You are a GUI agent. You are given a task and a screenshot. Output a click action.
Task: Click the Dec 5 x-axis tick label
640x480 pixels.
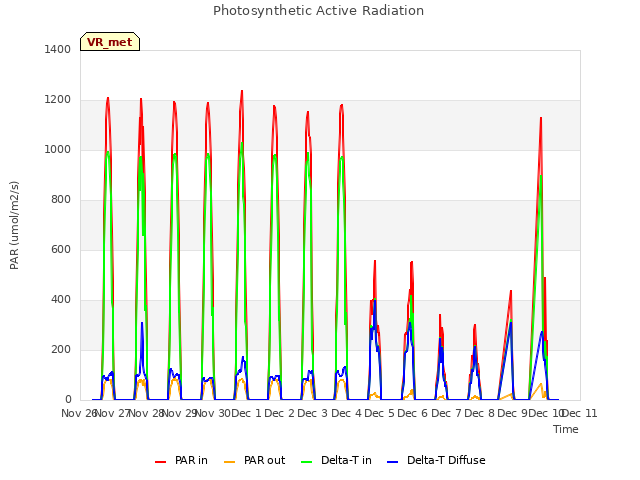pyautogui.click(x=380, y=413)
